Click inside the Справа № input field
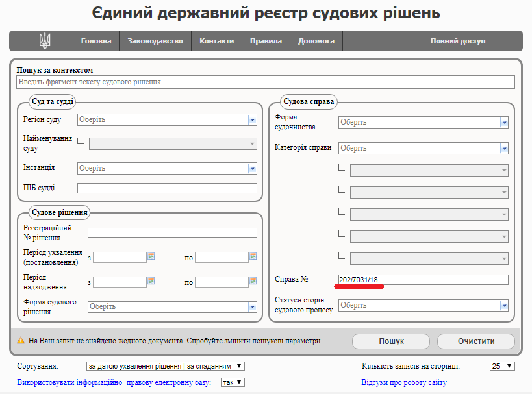 (x=422, y=280)
